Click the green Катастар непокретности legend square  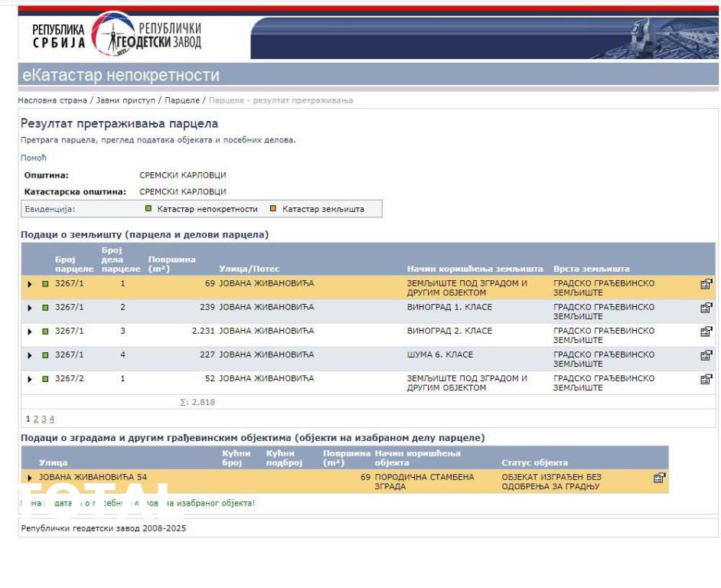click(148, 208)
